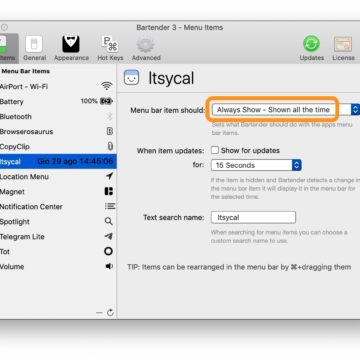Click the refresh button below the list
This screenshot has width=360, height=360.
110,313
